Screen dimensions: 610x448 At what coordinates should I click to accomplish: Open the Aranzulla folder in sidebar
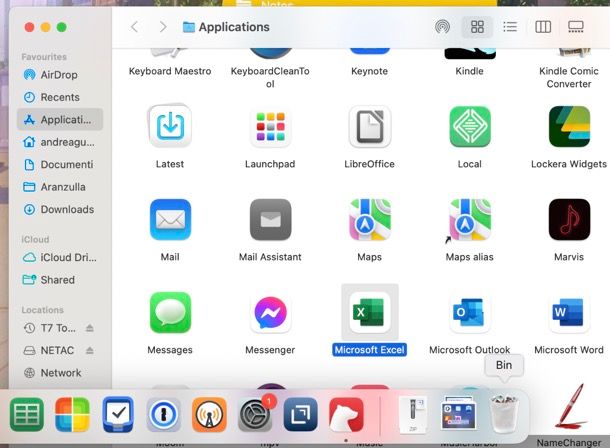60,187
